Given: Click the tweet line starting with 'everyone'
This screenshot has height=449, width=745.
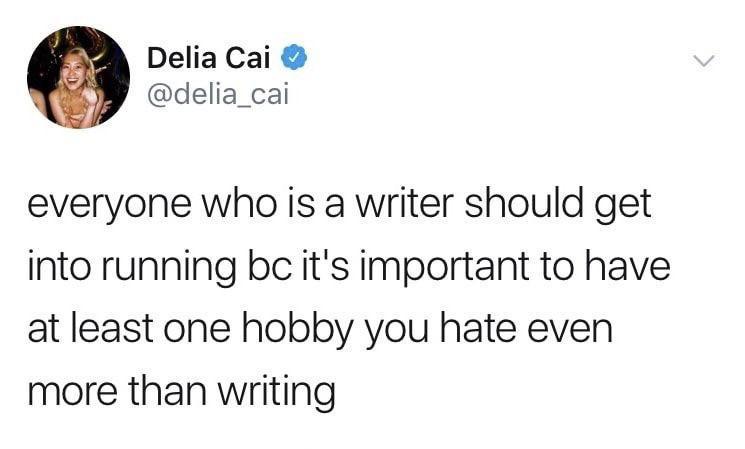Looking at the screenshot, I should click(339, 206).
